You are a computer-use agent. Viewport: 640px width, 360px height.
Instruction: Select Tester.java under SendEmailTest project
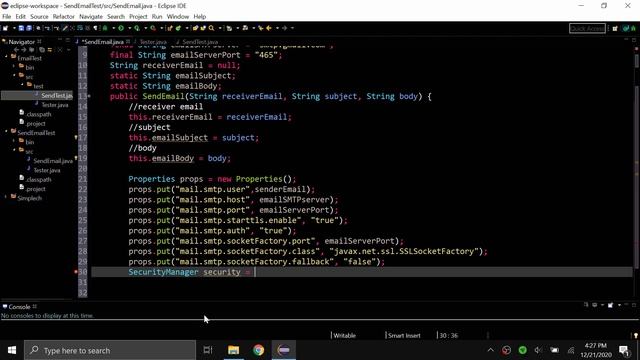[47, 170]
